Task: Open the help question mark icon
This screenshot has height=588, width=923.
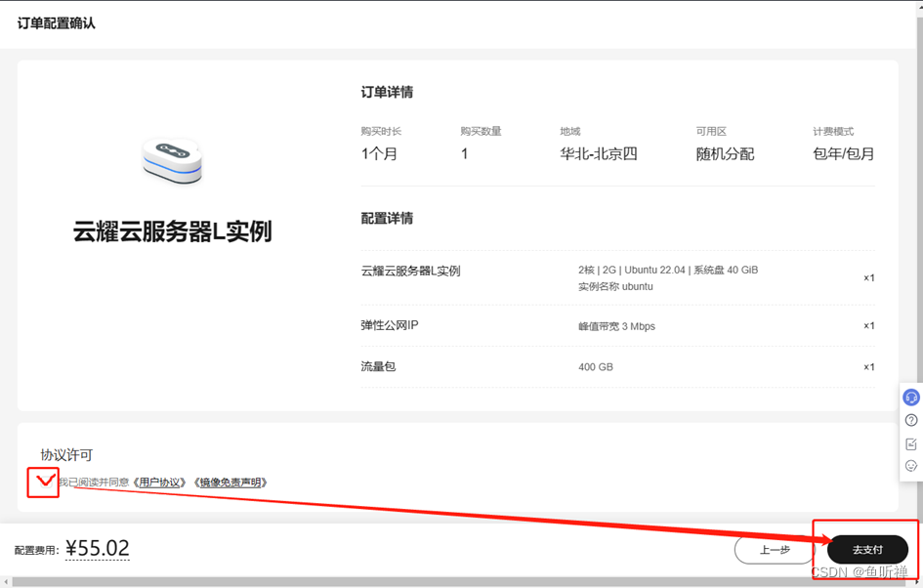Action: (x=911, y=420)
